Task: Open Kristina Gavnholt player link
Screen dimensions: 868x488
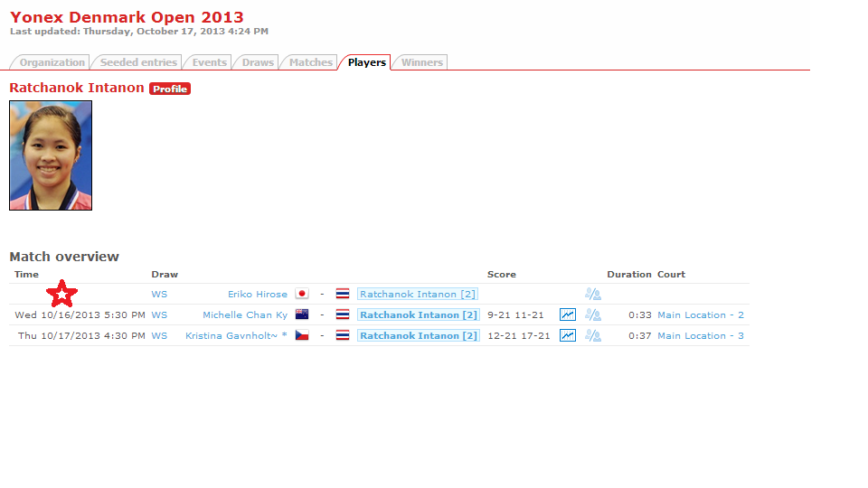Action: click(236, 336)
